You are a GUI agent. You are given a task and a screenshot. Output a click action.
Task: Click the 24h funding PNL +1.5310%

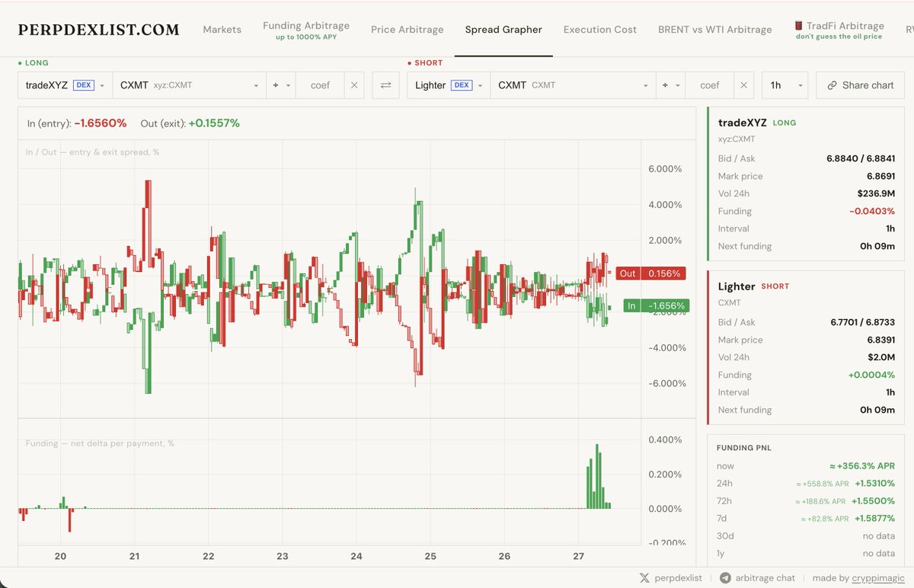(874, 483)
